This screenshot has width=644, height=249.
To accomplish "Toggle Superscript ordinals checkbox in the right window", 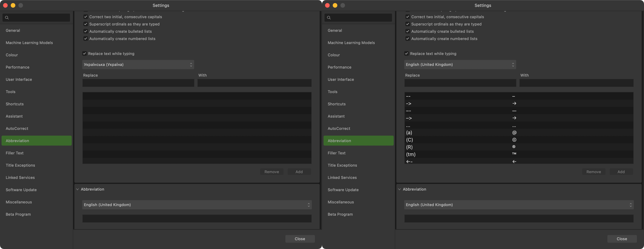I will point(407,24).
